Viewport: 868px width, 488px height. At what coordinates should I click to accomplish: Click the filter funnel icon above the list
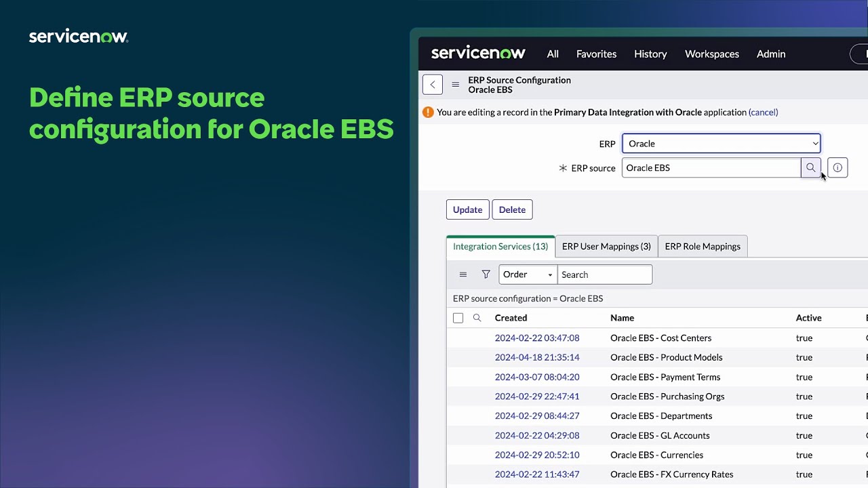pyautogui.click(x=486, y=274)
